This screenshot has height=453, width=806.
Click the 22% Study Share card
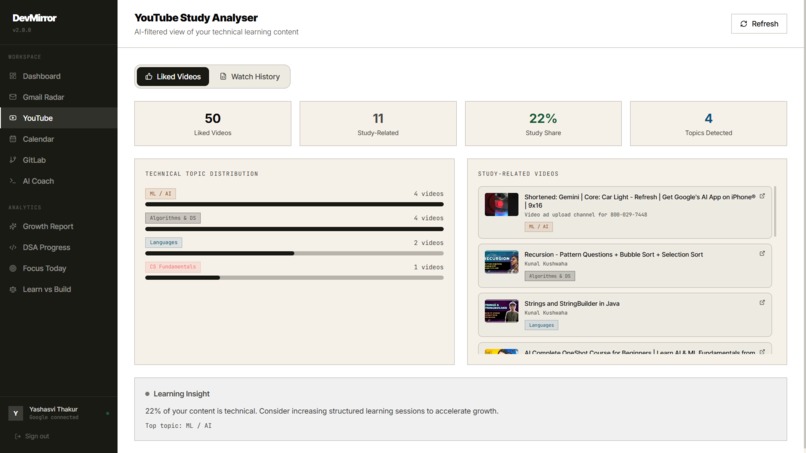(x=543, y=123)
